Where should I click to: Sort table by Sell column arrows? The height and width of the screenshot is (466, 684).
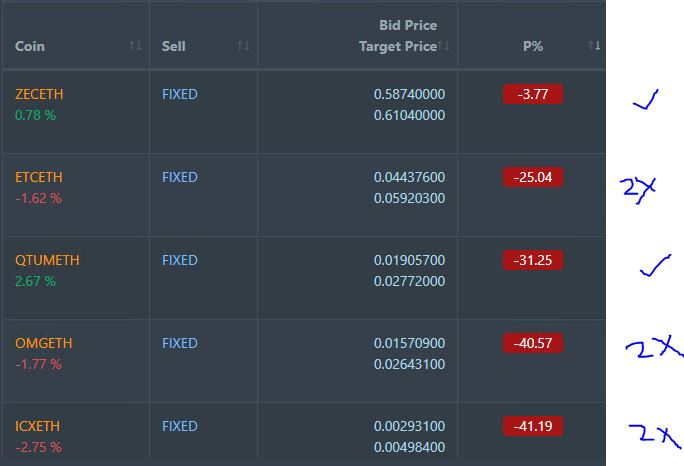243,45
